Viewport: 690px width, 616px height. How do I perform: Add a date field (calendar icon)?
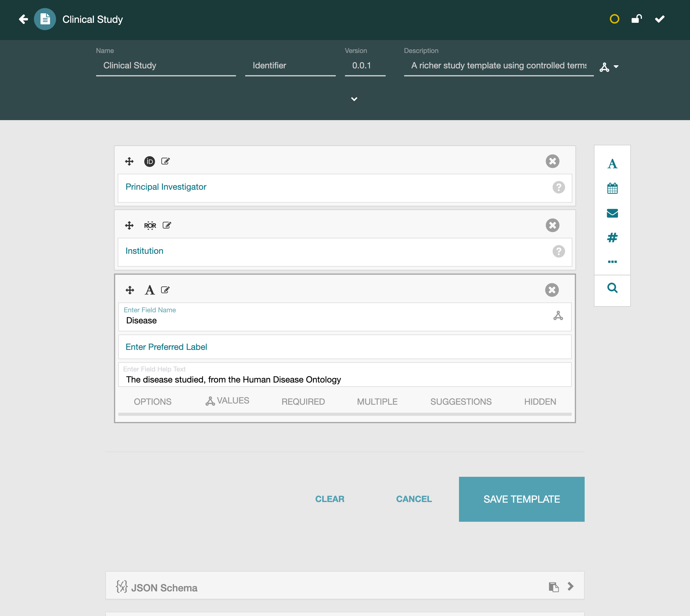point(612,188)
